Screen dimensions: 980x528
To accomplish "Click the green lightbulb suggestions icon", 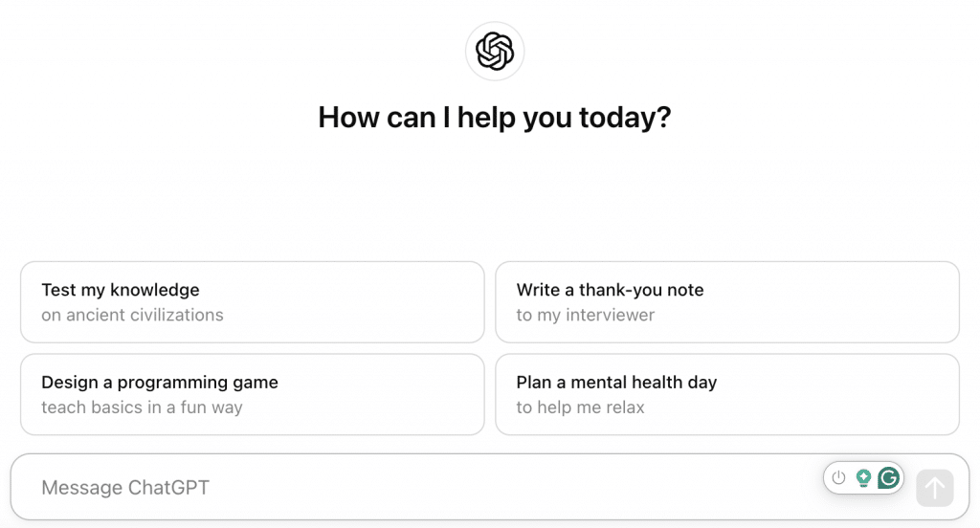I will click(863, 478).
